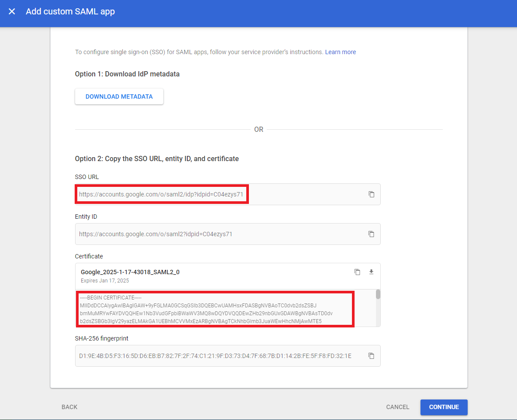The image size is (517, 420).
Task: Copy the SSO URL to clipboard
Action: (372, 194)
